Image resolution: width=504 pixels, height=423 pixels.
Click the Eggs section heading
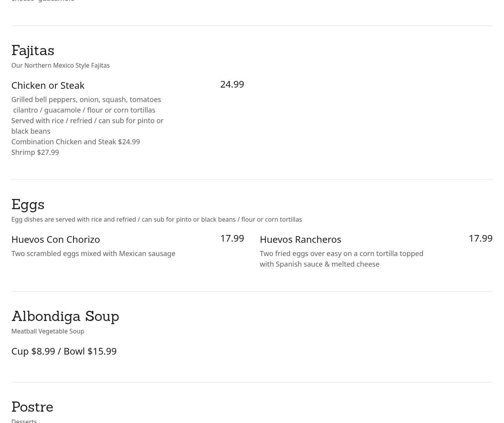[28, 204]
